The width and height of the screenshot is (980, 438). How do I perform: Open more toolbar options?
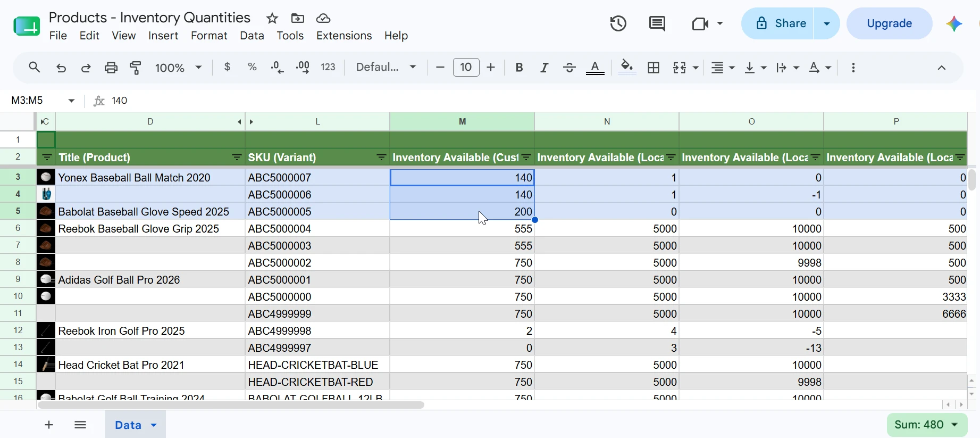click(853, 68)
